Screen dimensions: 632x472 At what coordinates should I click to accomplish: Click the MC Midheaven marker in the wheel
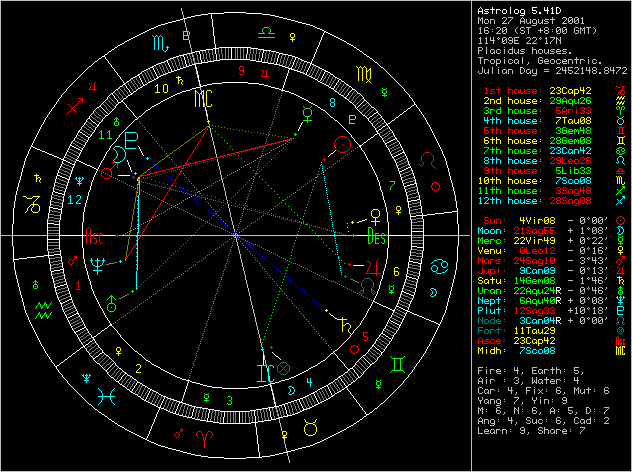[x=204, y=98]
